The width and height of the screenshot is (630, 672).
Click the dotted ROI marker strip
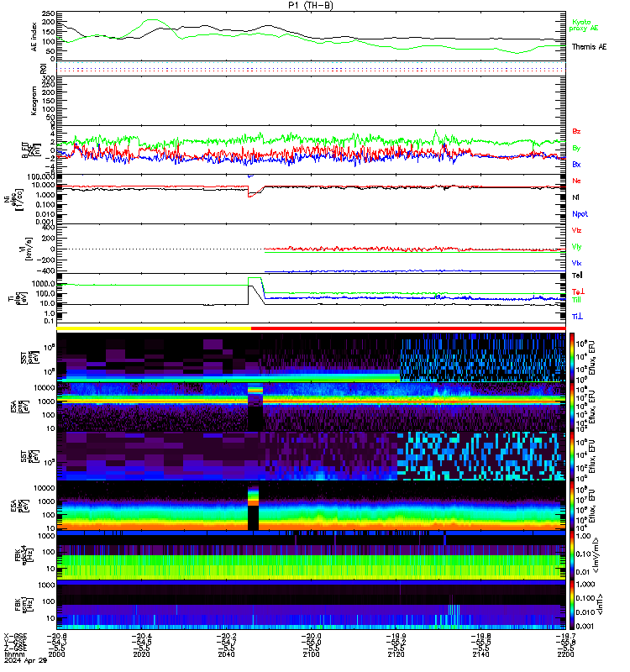point(311,68)
